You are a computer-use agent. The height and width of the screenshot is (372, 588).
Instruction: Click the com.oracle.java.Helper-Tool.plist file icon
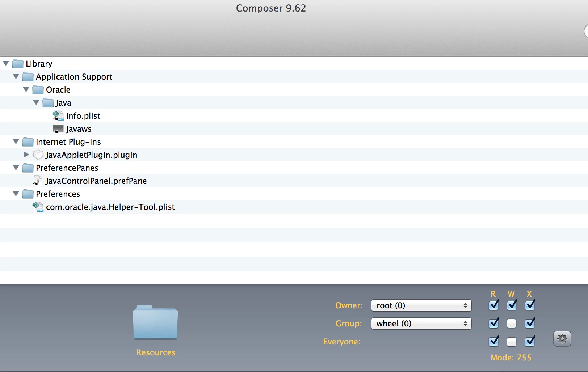click(x=38, y=207)
